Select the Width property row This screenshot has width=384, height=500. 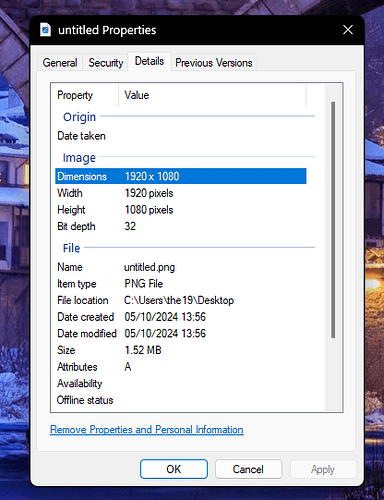click(181, 193)
